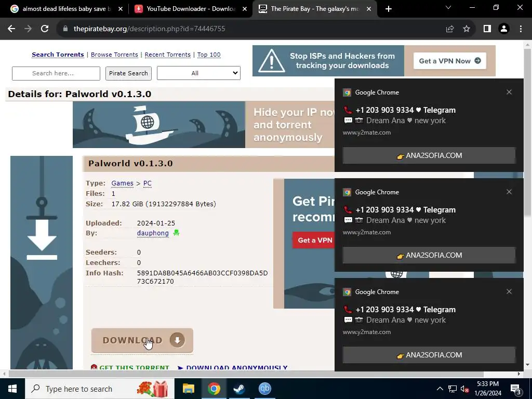Click the red 'Get a VPN' button

pos(314,240)
